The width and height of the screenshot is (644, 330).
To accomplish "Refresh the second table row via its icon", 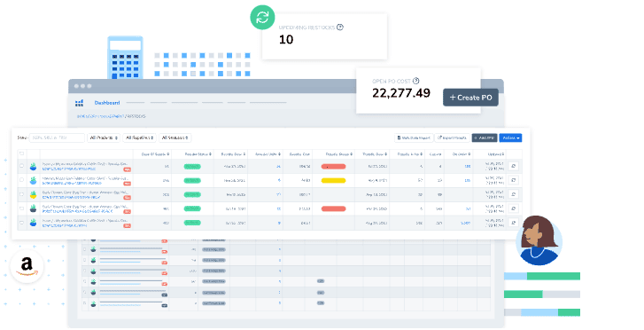I will [514, 180].
